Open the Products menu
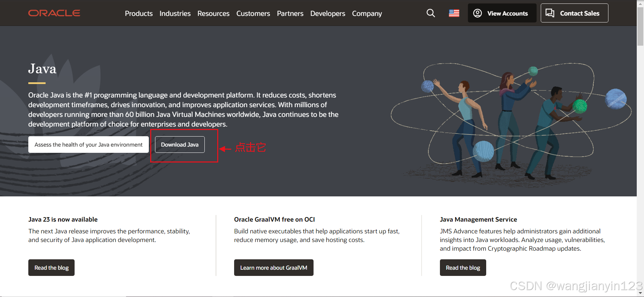The width and height of the screenshot is (644, 297). (139, 13)
